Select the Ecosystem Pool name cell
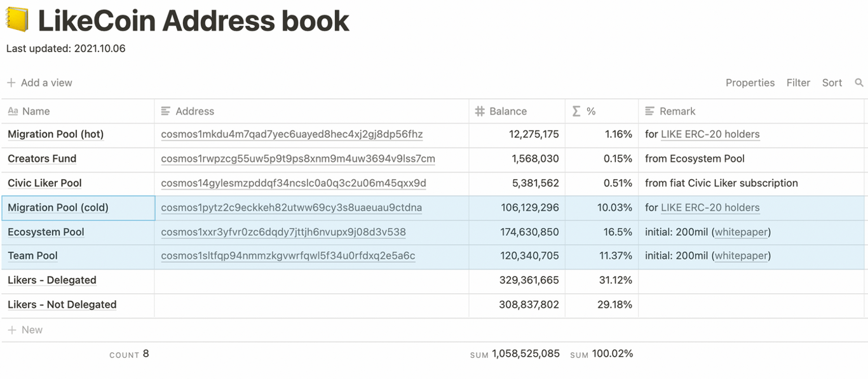Screen dimensions: 868x379 (x=78, y=232)
